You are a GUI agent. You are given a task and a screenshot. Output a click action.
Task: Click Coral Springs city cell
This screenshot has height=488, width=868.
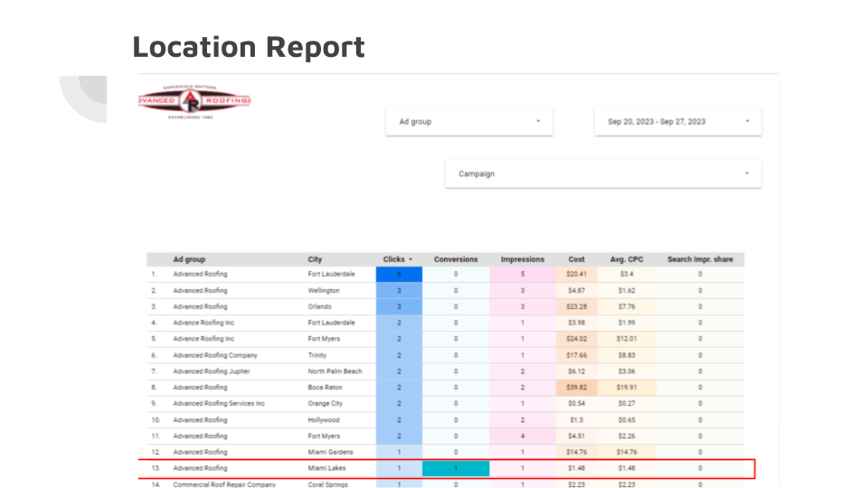(x=327, y=484)
